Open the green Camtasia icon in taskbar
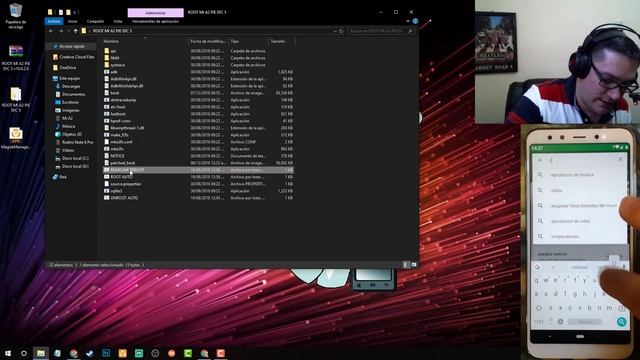 pos(188,353)
